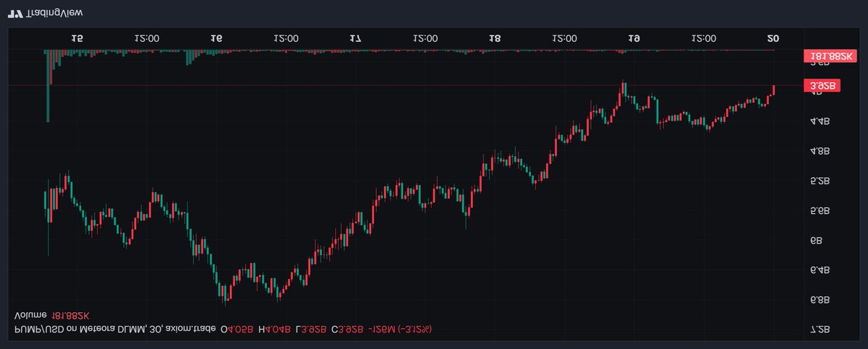Click the 6B price axis label
Screen dimensions: 868x349
pyautogui.click(x=817, y=241)
